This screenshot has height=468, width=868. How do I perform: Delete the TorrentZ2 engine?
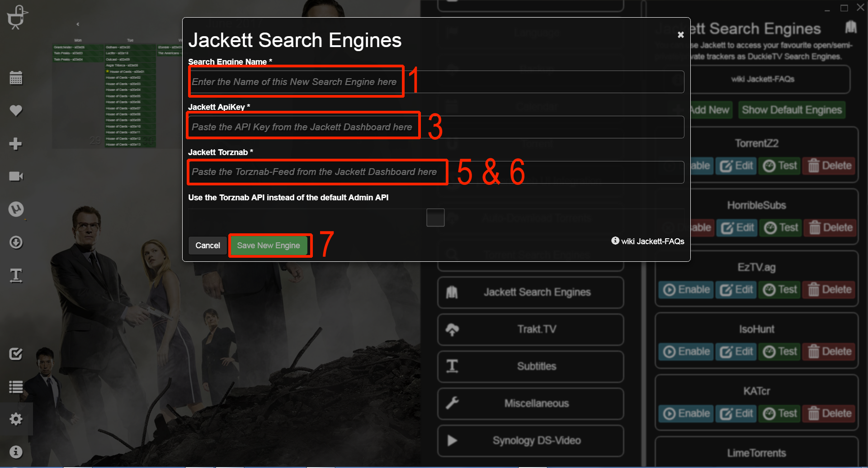(x=830, y=166)
